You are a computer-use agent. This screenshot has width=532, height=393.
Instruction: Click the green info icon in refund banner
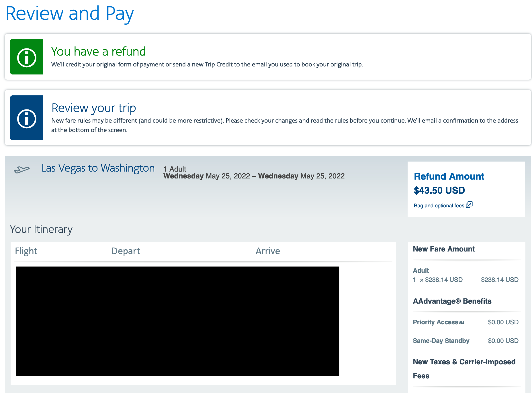click(x=27, y=57)
